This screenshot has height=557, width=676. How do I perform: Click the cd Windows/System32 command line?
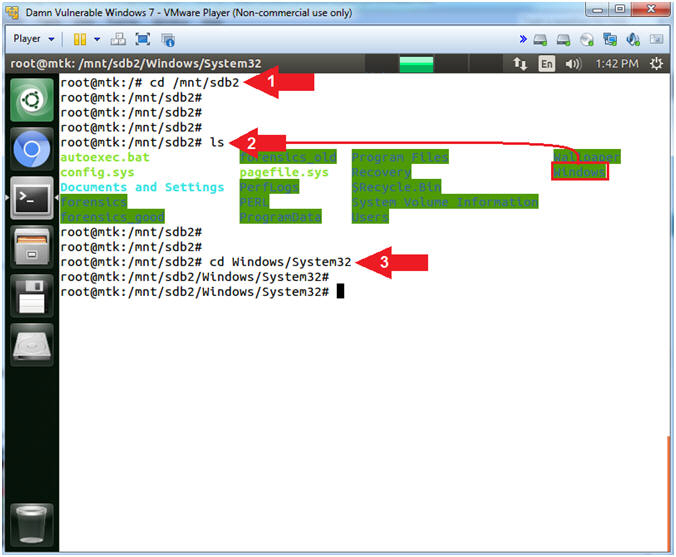click(x=280, y=262)
